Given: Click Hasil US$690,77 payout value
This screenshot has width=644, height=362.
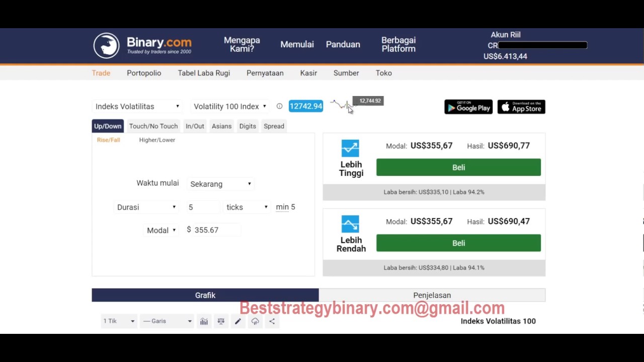Looking at the screenshot, I should tap(509, 146).
